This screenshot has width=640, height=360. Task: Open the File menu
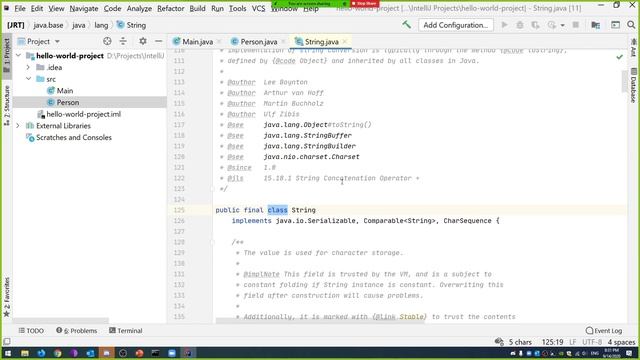click(x=20, y=8)
